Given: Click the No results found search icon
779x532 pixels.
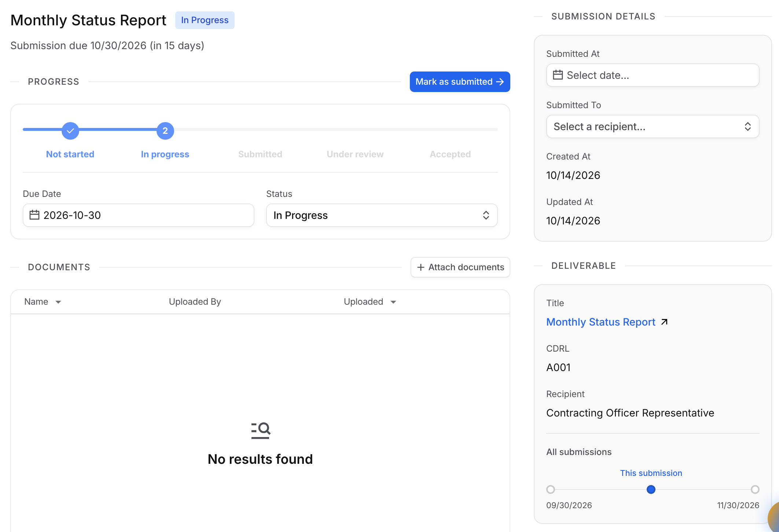Looking at the screenshot, I should point(261,430).
